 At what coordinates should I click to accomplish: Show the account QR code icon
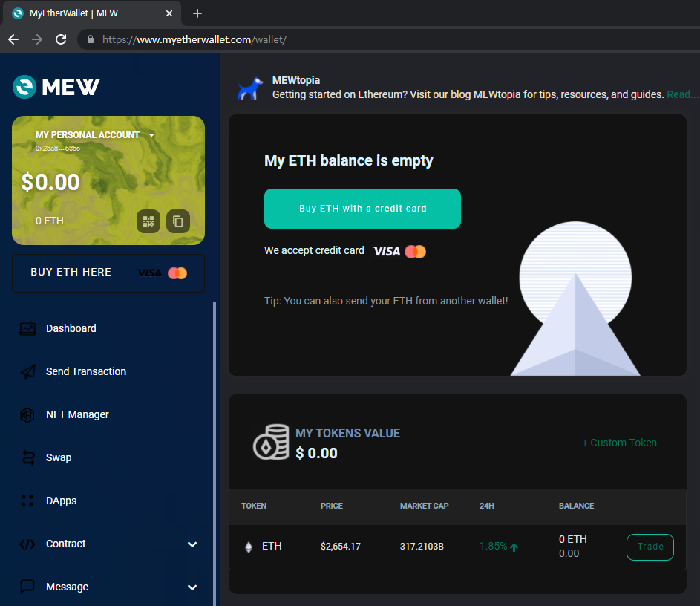[148, 221]
